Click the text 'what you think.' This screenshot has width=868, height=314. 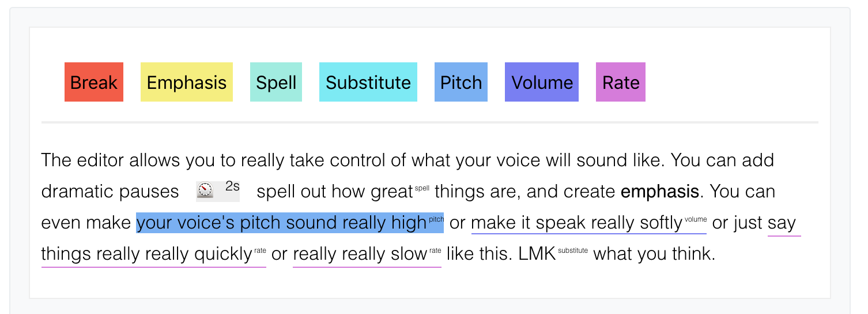(654, 255)
